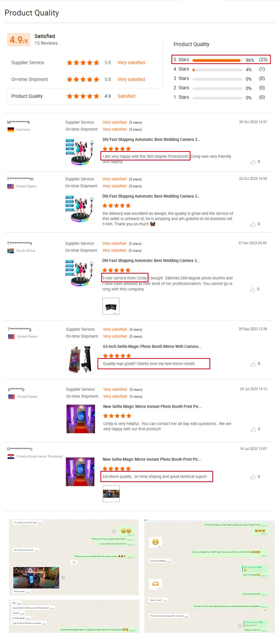The width and height of the screenshot is (279, 644).
Task: Click thumbs-up on the South Africa review
Action: coord(253,289)
